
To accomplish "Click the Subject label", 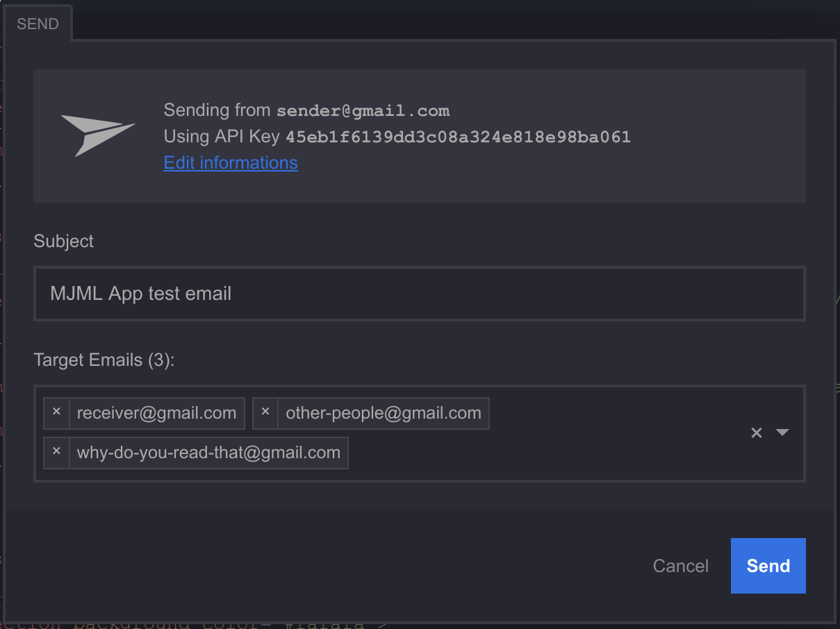I will click(x=64, y=241).
